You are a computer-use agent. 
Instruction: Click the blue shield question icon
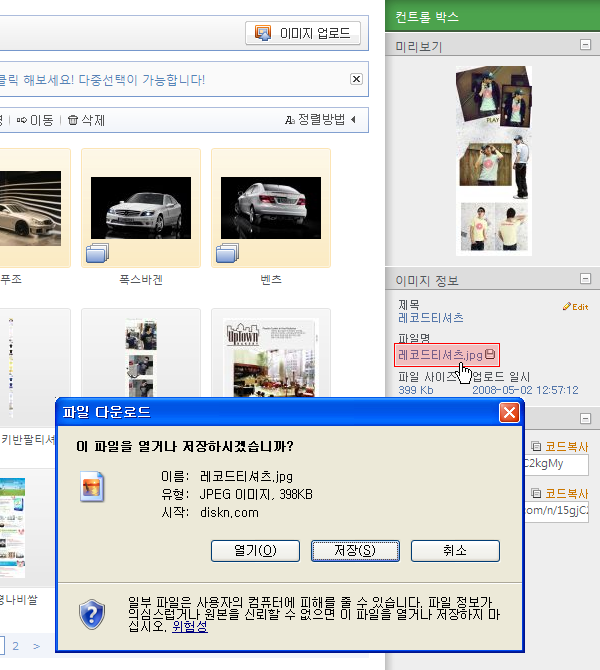92,614
